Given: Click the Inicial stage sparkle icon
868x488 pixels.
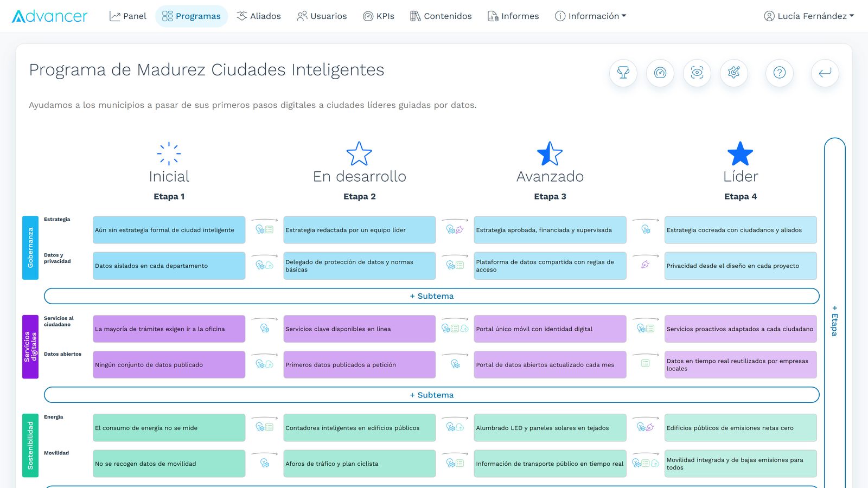Looking at the screenshot, I should (169, 154).
